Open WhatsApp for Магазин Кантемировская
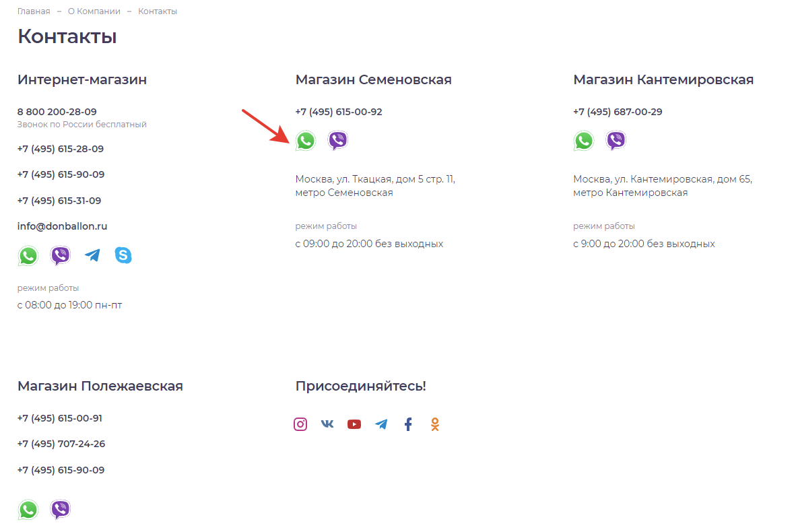 point(584,141)
